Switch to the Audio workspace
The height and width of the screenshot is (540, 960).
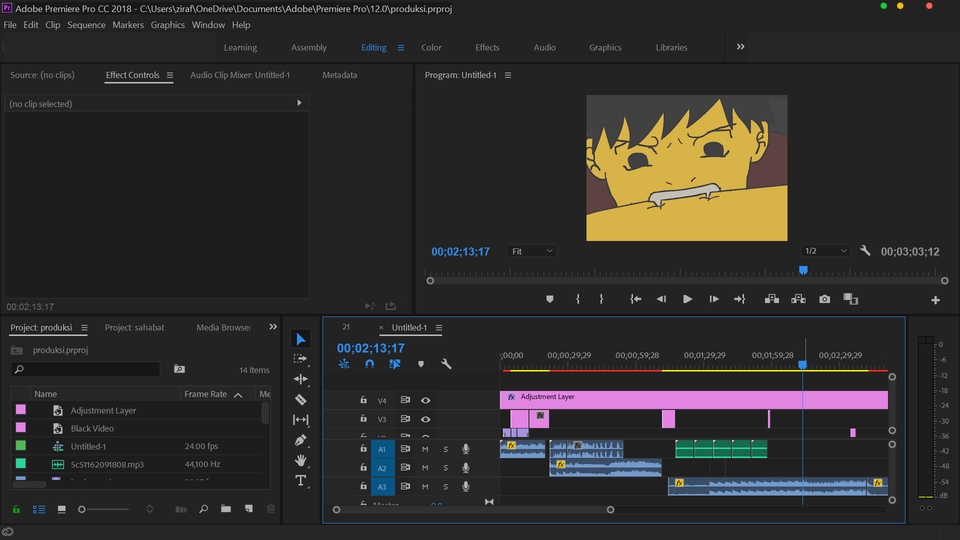pos(544,47)
